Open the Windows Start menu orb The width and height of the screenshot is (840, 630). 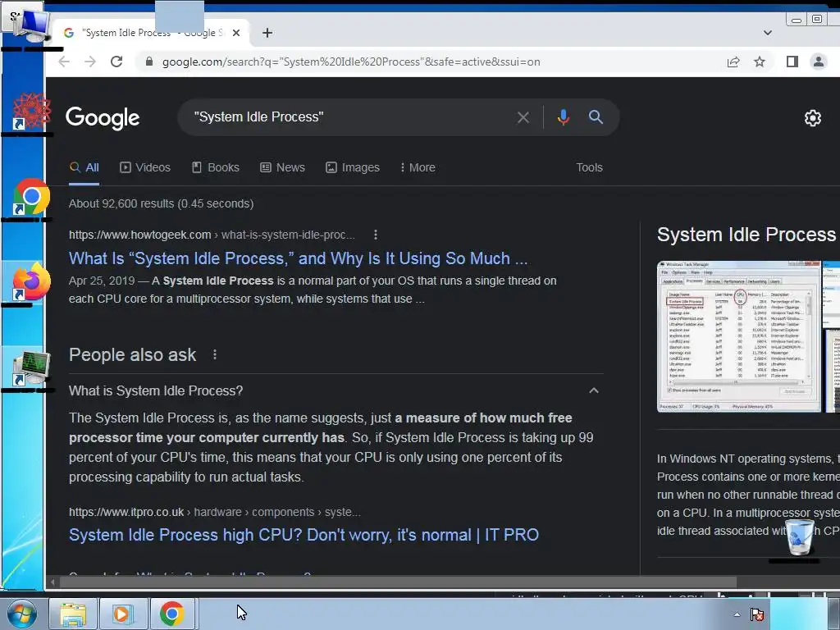click(21, 614)
